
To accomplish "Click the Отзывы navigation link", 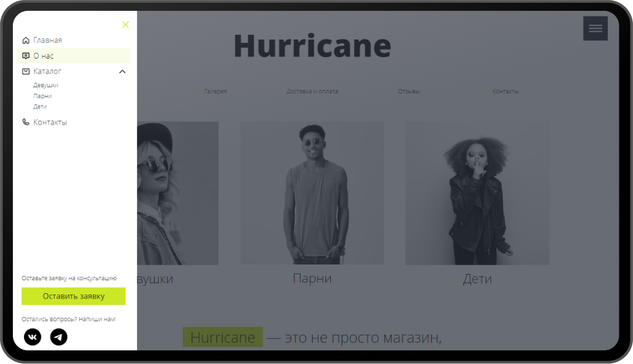I will (409, 91).
